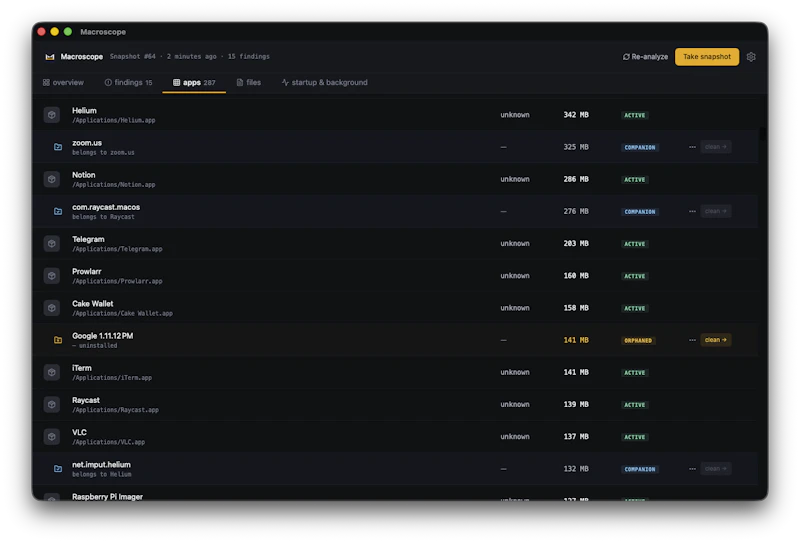Select the VLC row name

pos(79,432)
